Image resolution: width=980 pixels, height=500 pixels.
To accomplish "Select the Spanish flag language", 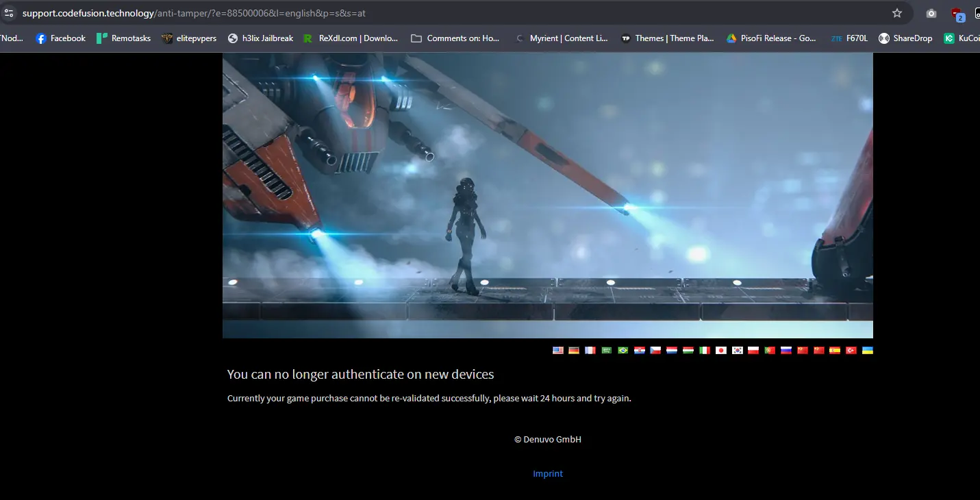I will 835,350.
